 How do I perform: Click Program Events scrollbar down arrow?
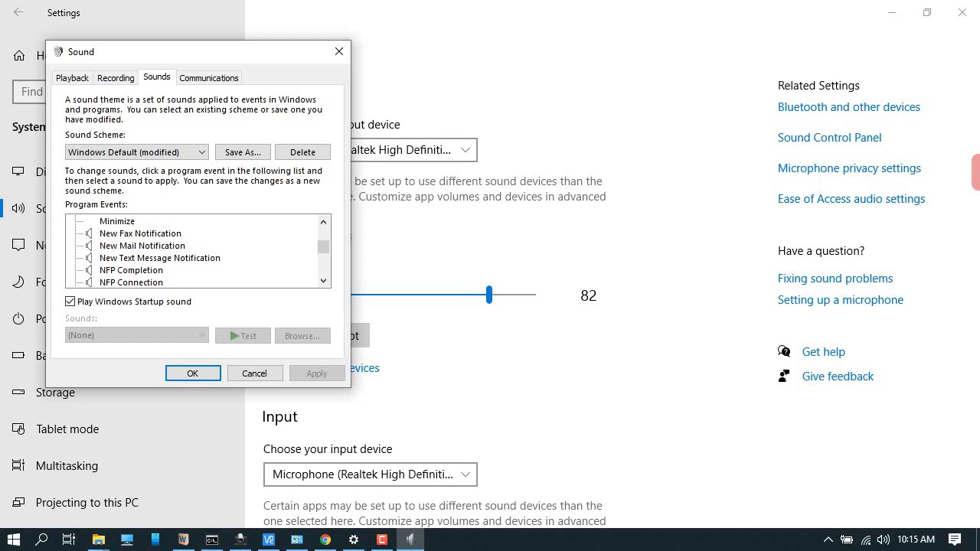click(323, 281)
